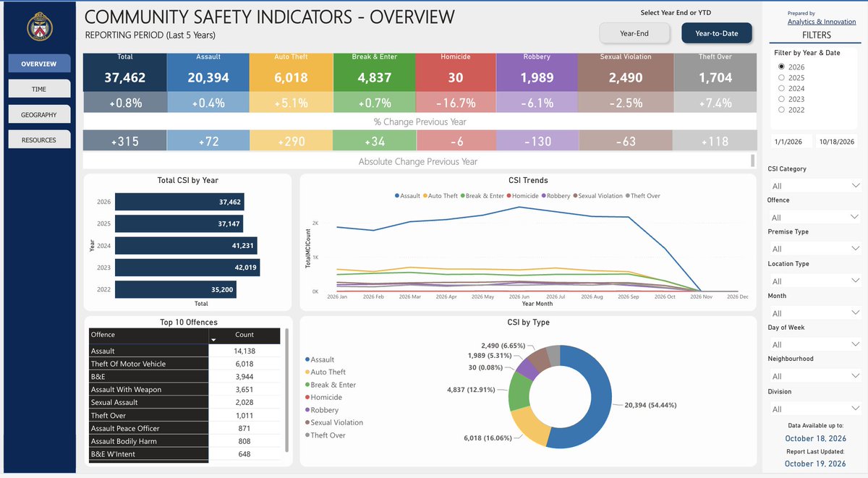Toggle Homicide in CSI Trends legend
This screenshot has width=868, height=478.
523,196
